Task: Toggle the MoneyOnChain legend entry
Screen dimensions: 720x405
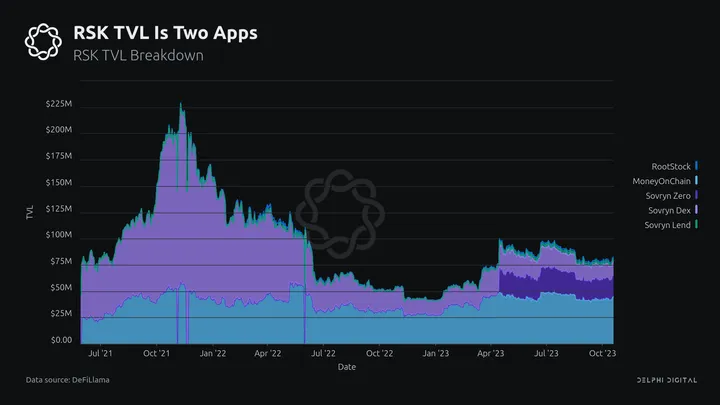Action: click(x=663, y=180)
